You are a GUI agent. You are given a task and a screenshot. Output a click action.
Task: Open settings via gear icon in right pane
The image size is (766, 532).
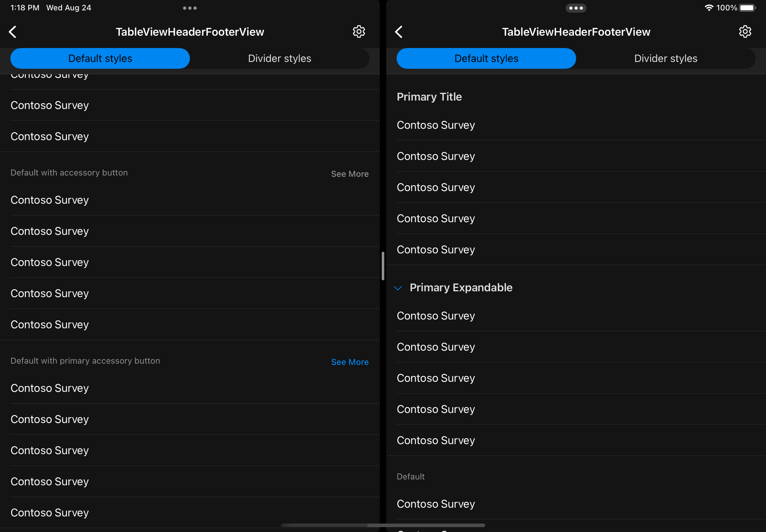745,31
